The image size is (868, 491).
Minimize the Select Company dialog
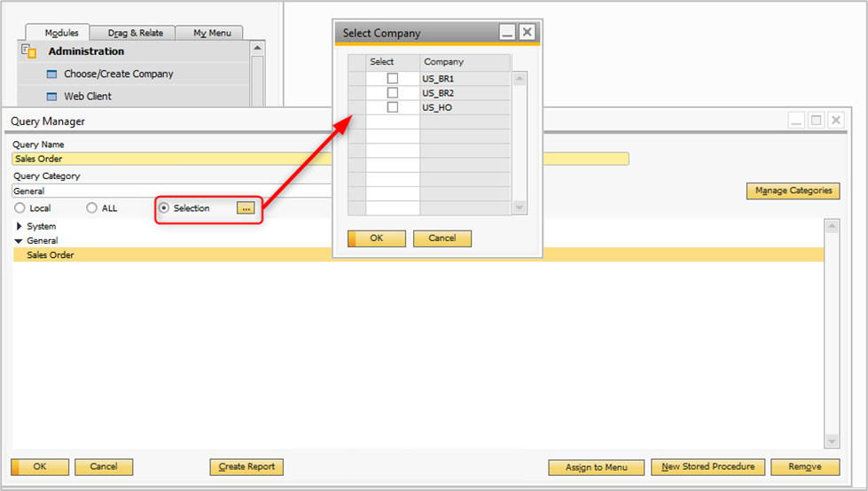click(x=507, y=33)
